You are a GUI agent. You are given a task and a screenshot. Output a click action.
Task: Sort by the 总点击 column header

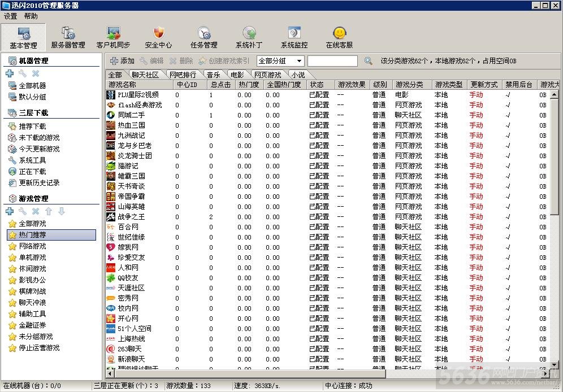pos(220,85)
